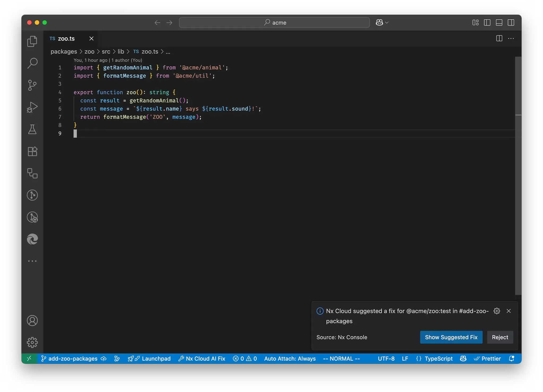Image resolution: width=543 pixels, height=392 pixels.
Task: Open the Source Control view icon
Action: 32,85
